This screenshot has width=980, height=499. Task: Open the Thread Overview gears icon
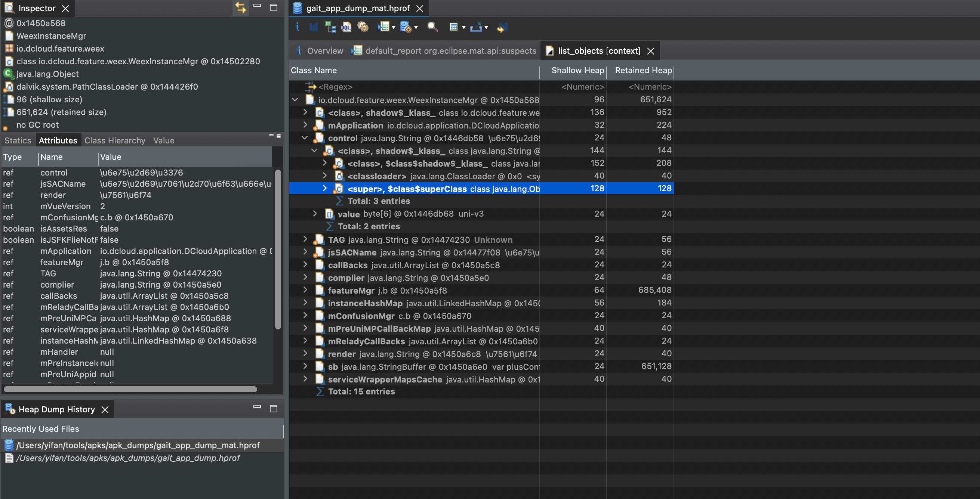[x=363, y=27]
